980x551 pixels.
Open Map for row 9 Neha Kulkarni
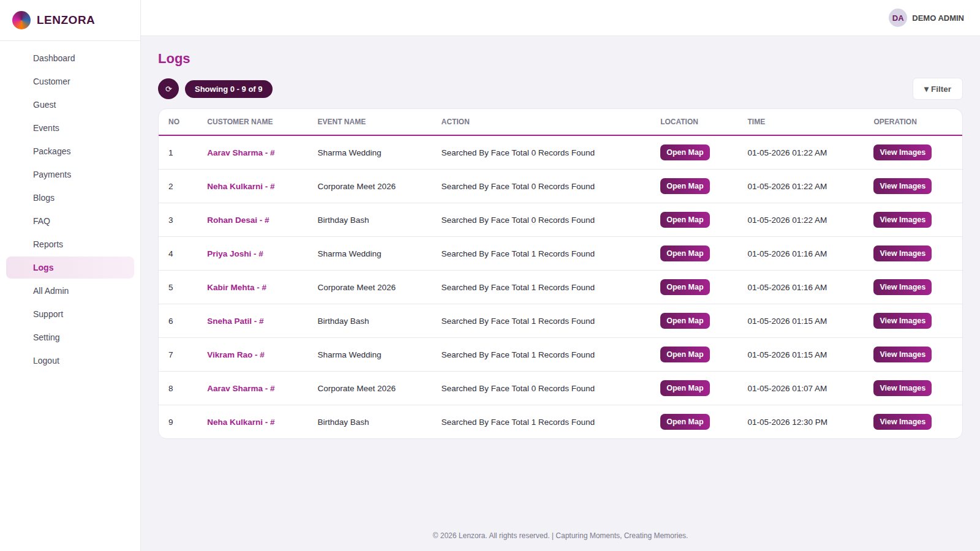click(x=685, y=422)
